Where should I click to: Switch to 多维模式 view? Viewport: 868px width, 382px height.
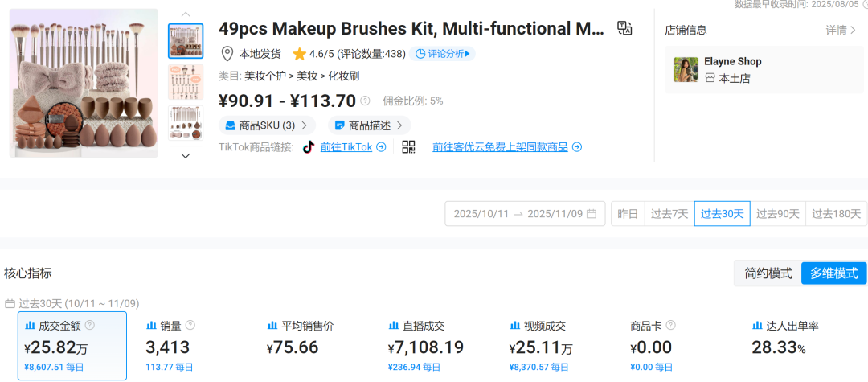(x=833, y=273)
